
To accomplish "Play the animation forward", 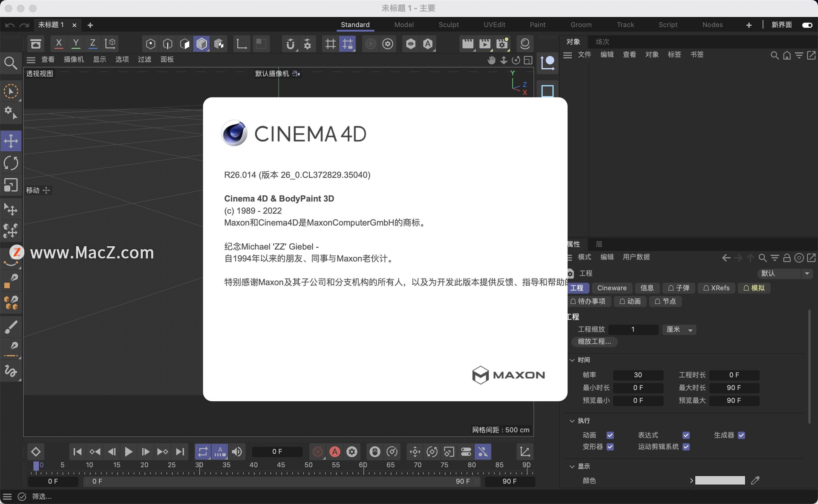I will pyautogui.click(x=128, y=452).
